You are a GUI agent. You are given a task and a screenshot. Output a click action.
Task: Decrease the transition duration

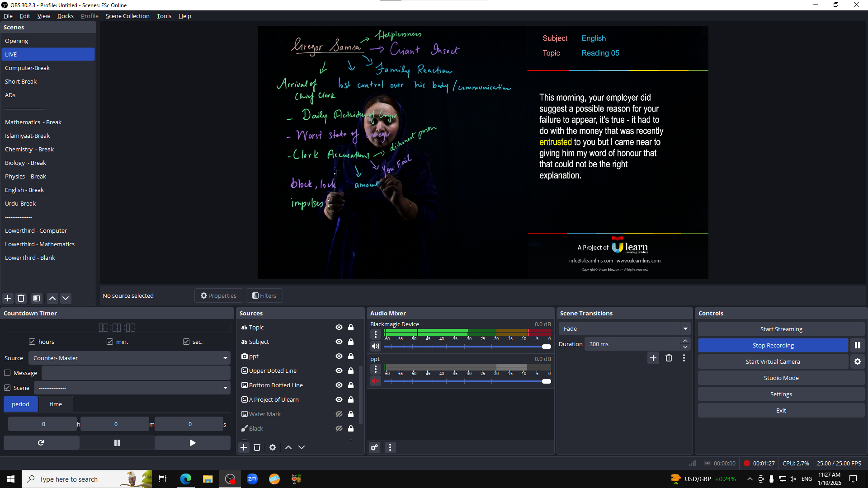pos(685,347)
